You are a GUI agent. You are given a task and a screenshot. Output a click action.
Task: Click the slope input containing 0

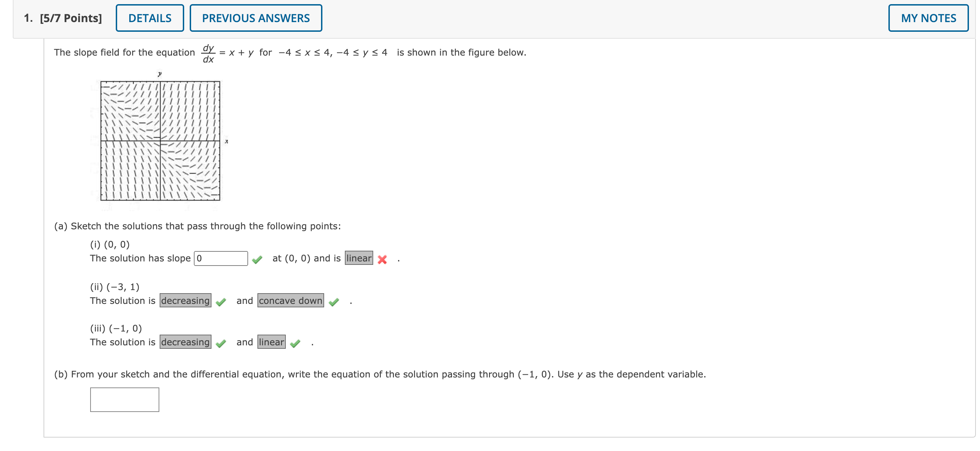tap(221, 258)
